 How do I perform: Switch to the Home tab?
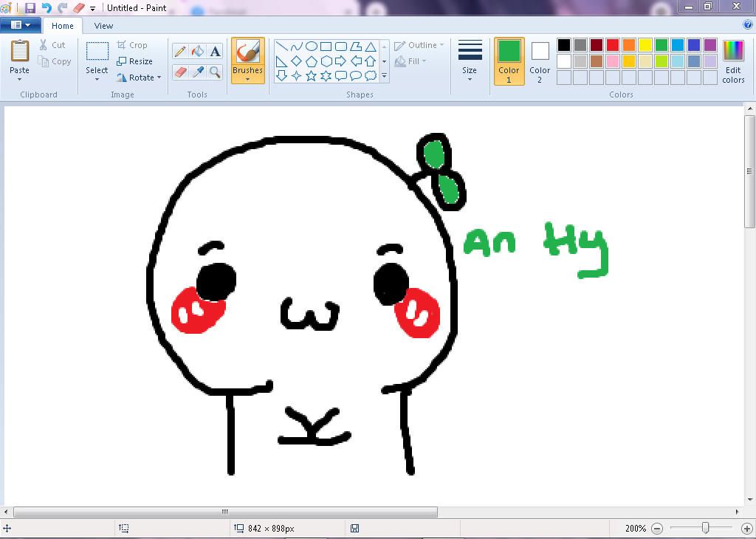pos(63,26)
